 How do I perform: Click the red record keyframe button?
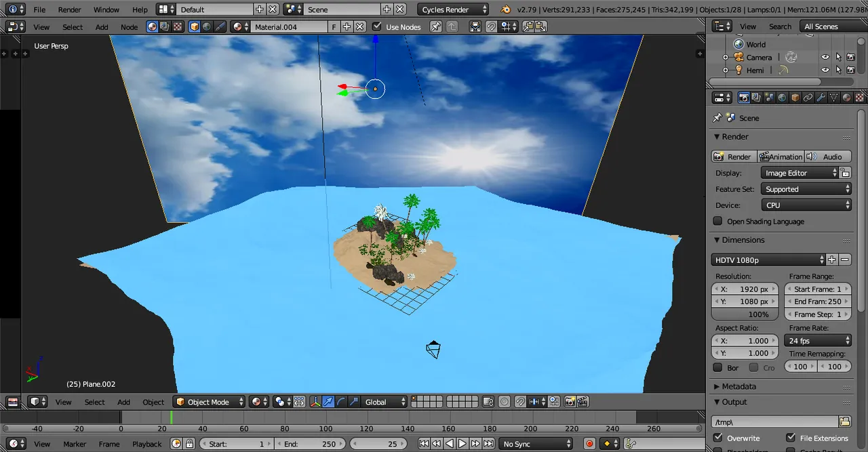(589, 444)
